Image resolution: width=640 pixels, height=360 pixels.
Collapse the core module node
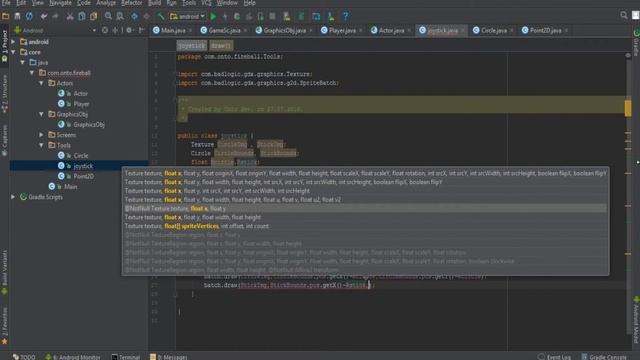click(13, 52)
